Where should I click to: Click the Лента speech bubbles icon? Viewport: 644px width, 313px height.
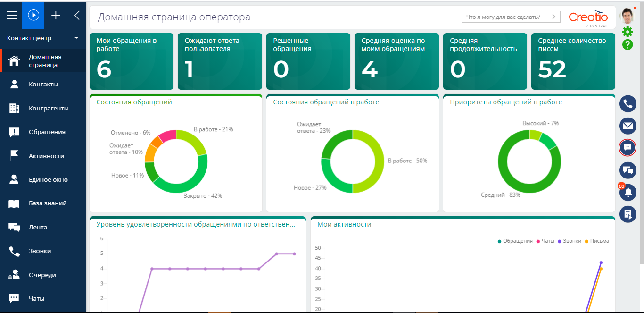pos(14,227)
